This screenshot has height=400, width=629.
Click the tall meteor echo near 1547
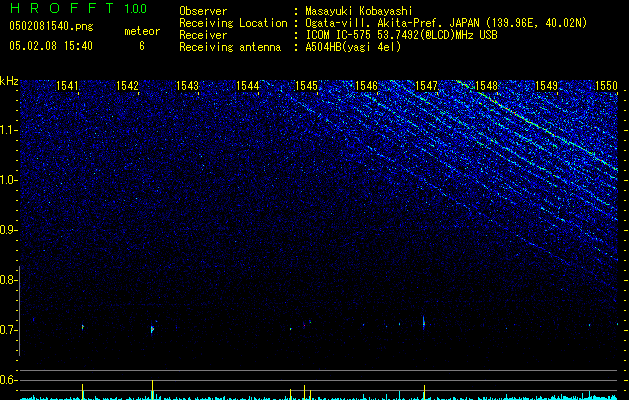pyautogui.click(x=424, y=323)
